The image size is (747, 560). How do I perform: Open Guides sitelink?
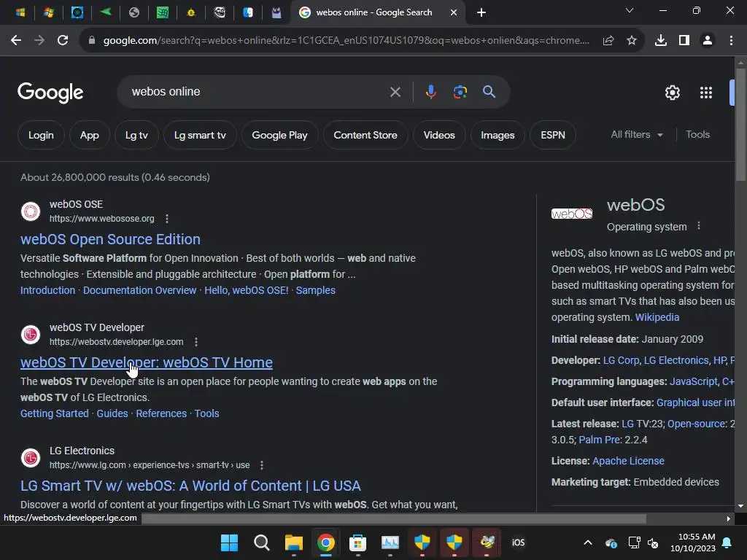click(112, 413)
